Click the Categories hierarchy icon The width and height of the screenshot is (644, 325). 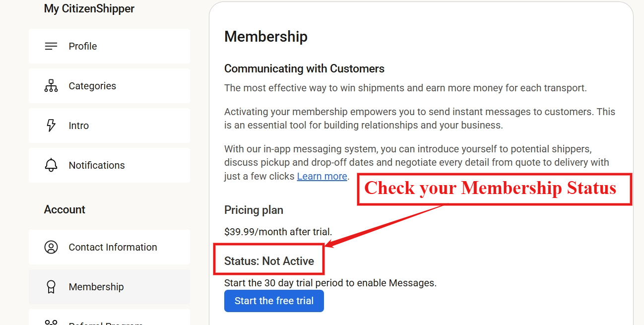[x=51, y=86]
